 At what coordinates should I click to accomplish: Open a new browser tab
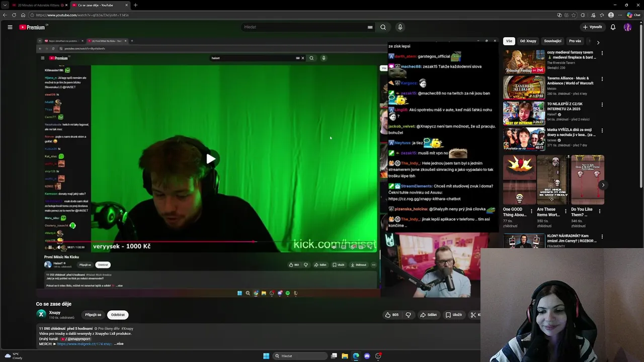(x=135, y=5)
